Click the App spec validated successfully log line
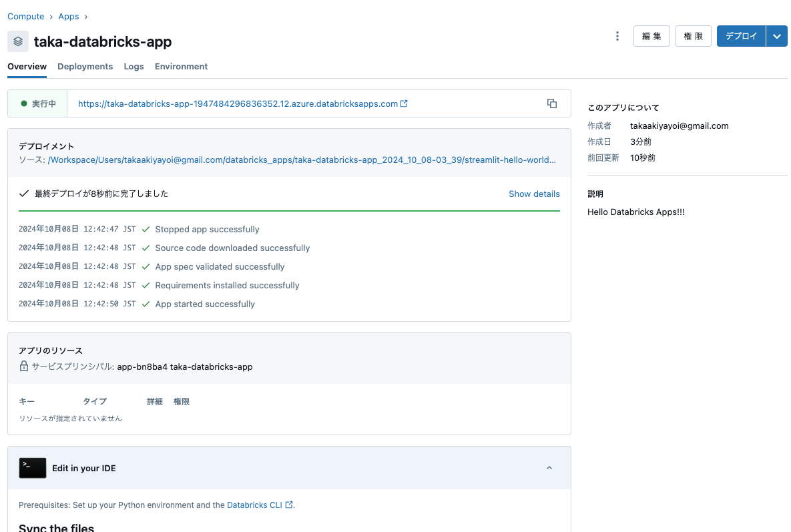The height and width of the screenshot is (532, 791). (220, 267)
